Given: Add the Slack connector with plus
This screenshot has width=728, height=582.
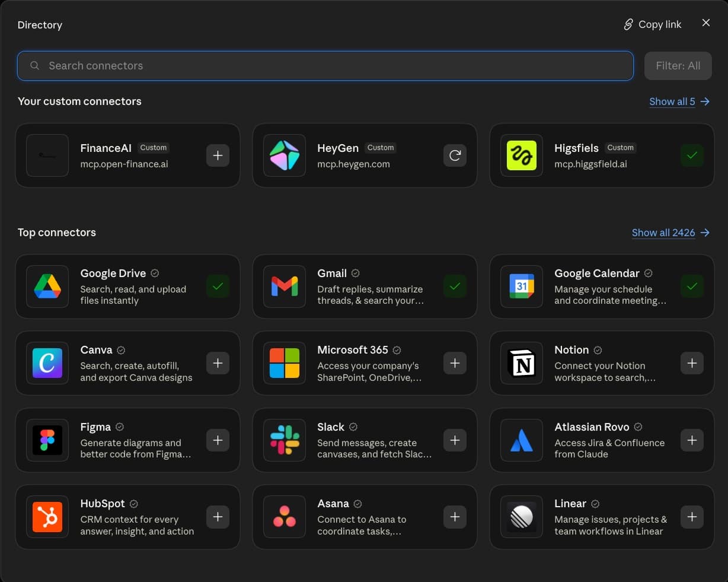Looking at the screenshot, I should (x=455, y=440).
